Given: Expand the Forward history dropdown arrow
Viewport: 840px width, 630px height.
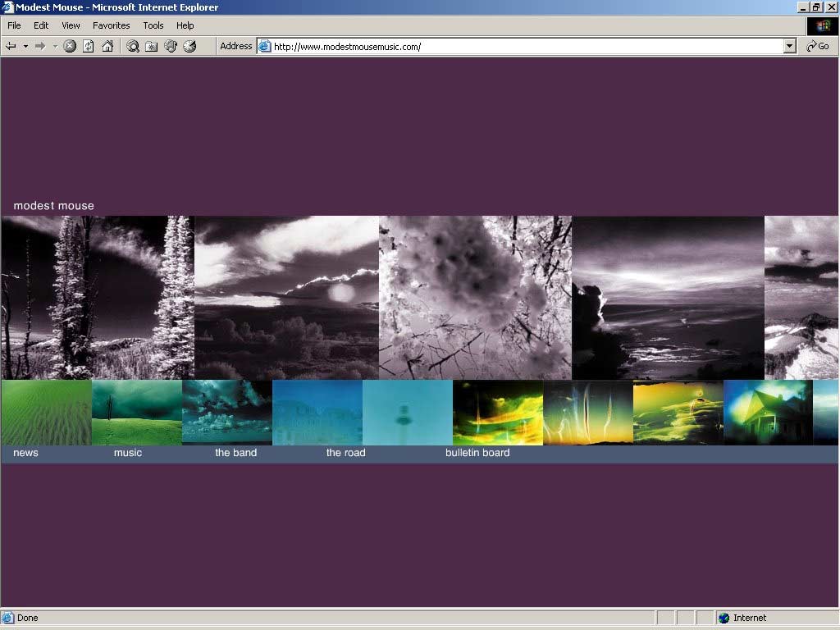Looking at the screenshot, I should (x=55, y=47).
